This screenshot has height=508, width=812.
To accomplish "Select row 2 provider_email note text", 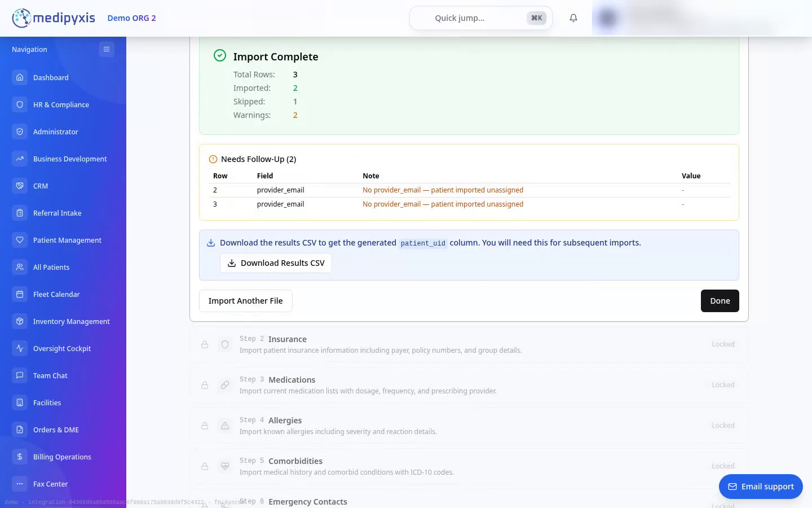I will pos(443,190).
